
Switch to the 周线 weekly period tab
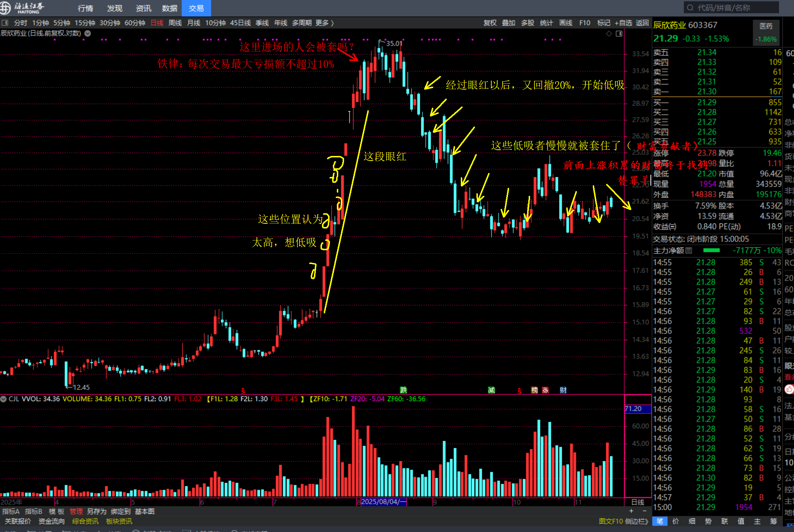coord(175,23)
